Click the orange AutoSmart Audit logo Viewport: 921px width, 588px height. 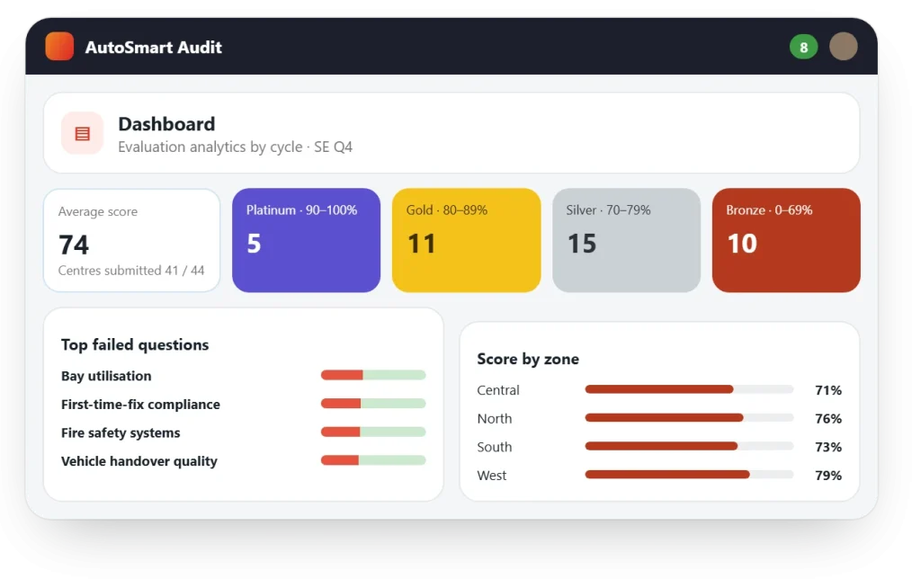pyautogui.click(x=59, y=47)
